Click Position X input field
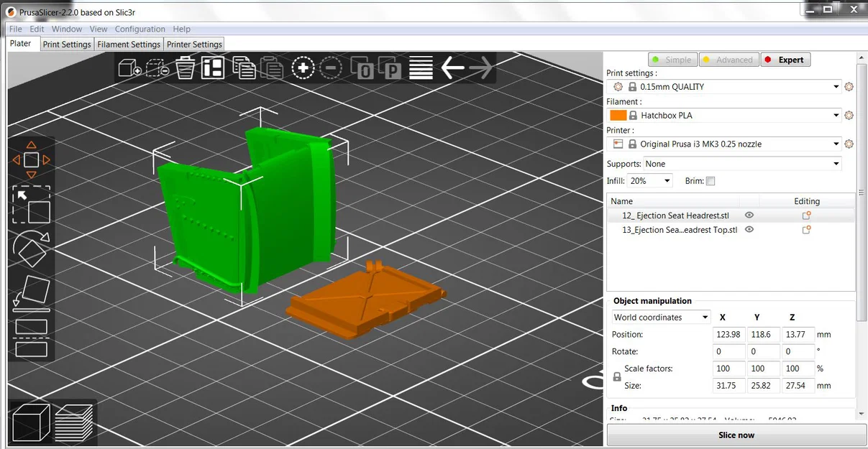 (728, 335)
